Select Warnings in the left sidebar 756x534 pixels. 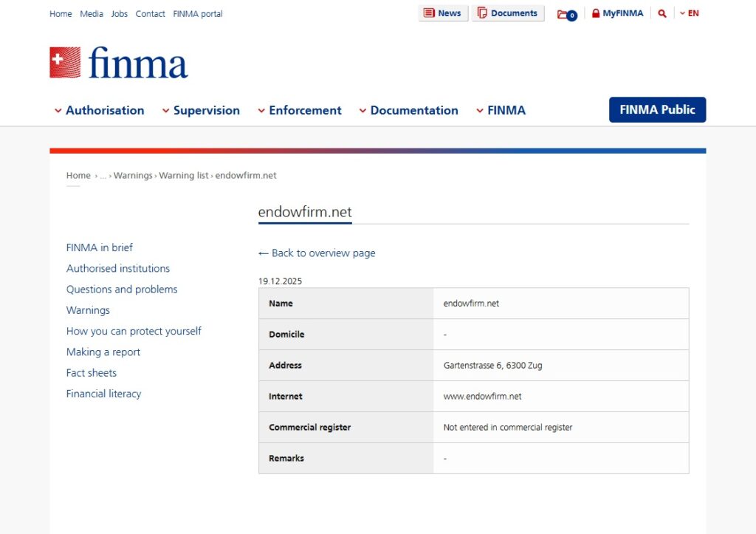(88, 310)
